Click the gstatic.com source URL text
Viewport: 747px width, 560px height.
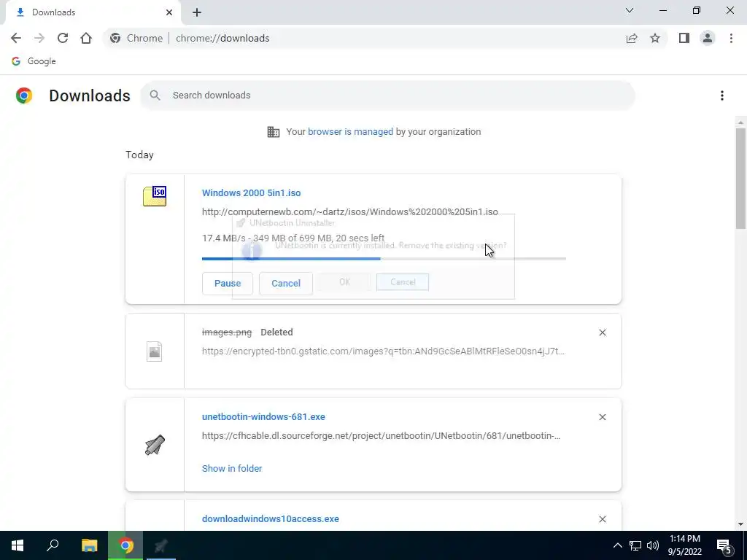pos(383,351)
